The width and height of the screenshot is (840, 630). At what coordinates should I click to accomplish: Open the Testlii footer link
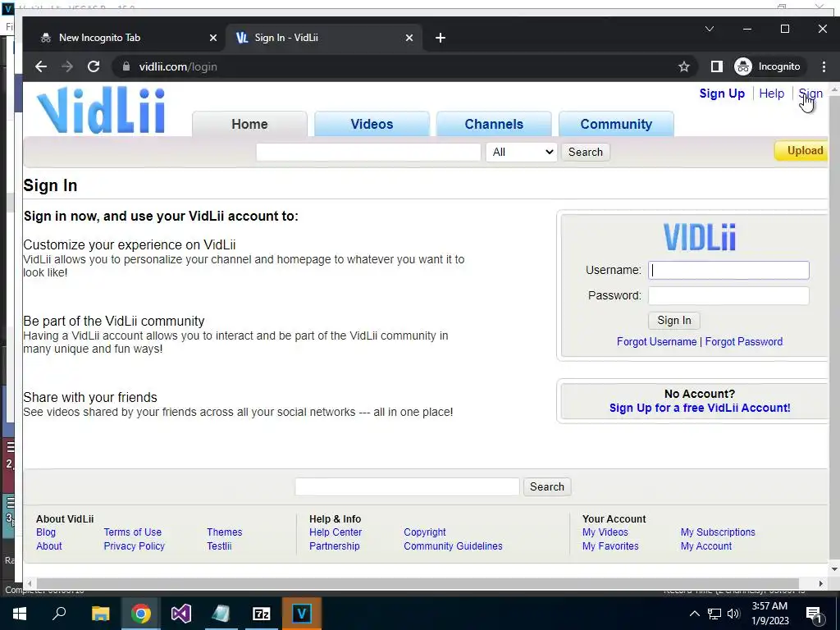pos(219,546)
